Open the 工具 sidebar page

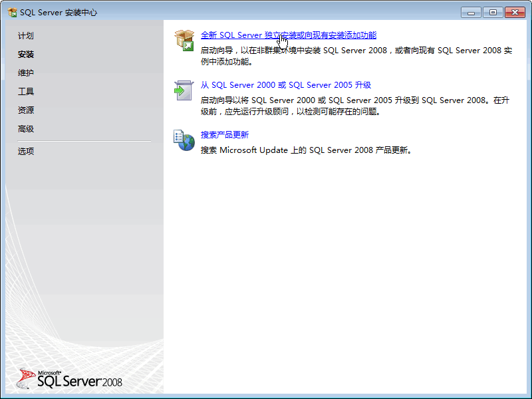click(x=26, y=92)
